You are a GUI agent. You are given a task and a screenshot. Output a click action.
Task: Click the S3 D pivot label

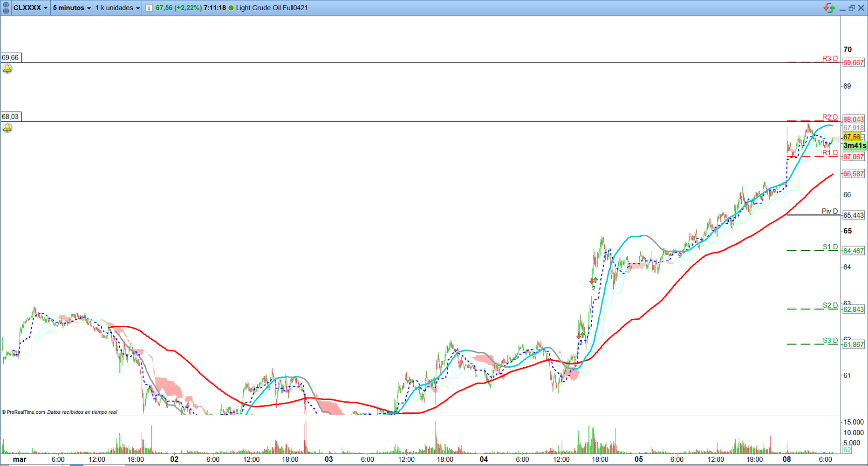(x=830, y=341)
